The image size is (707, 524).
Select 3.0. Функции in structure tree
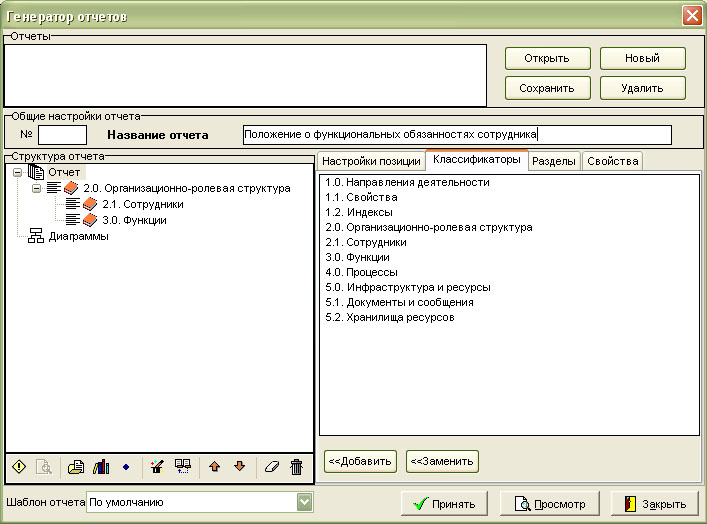(134, 220)
